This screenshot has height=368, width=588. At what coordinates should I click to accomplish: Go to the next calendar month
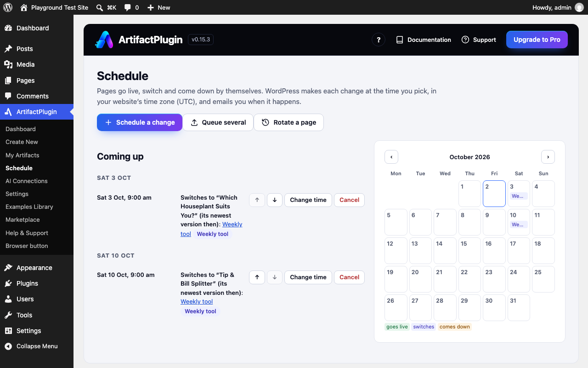pos(548,157)
